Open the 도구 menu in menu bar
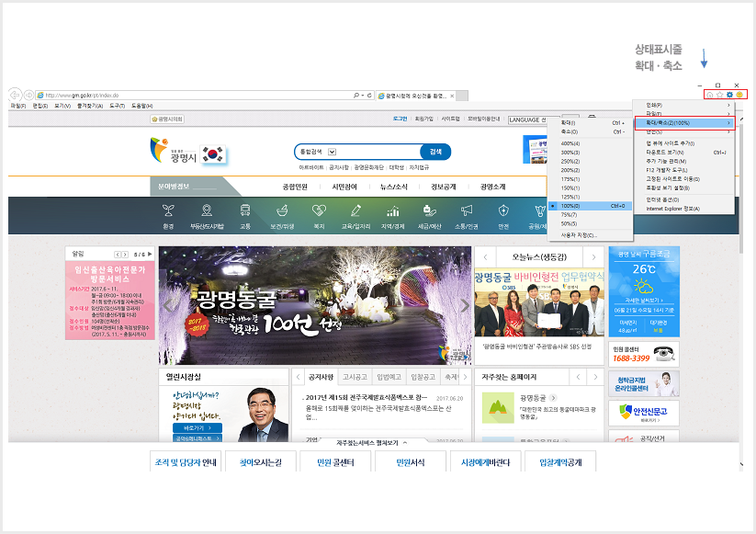756x534 pixels. 117,106
